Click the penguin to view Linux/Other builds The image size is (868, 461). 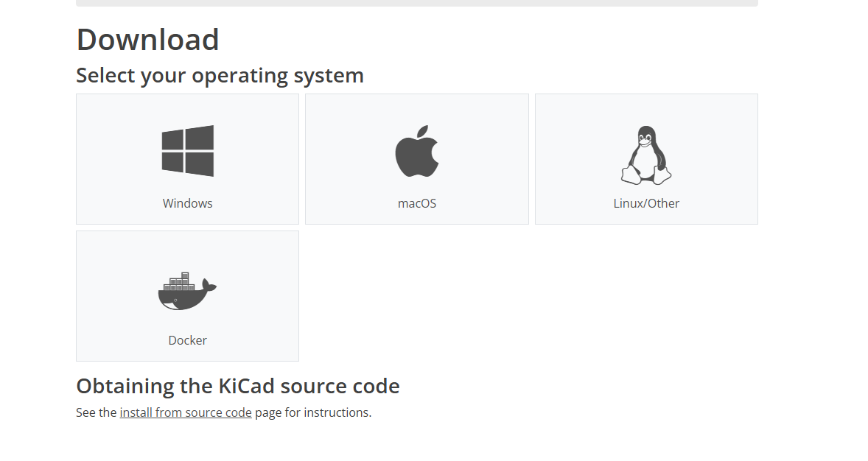click(646, 153)
